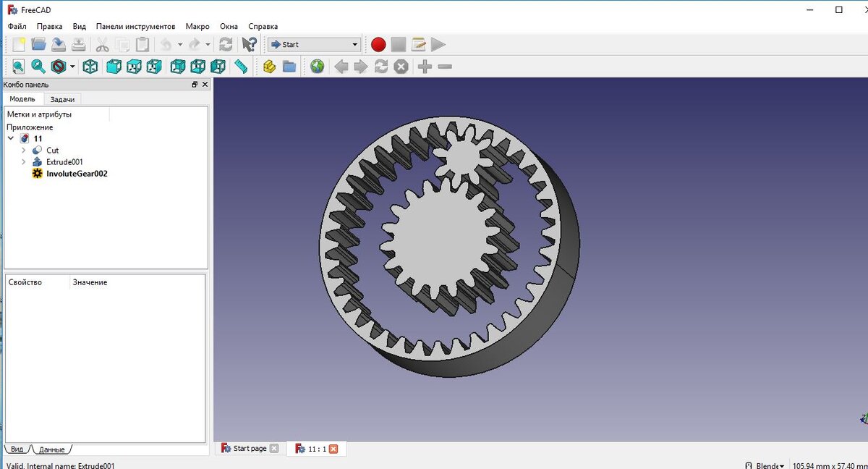The width and height of the screenshot is (868, 469).
Task: Click the Refresh recompute icon in the top toolbar
Action: [x=226, y=44]
